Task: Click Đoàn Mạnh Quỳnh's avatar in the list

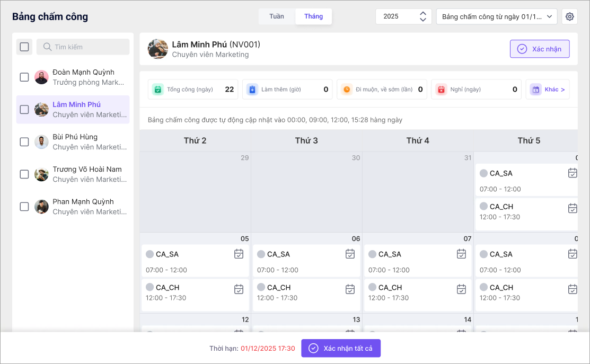Action: [41, 77]
